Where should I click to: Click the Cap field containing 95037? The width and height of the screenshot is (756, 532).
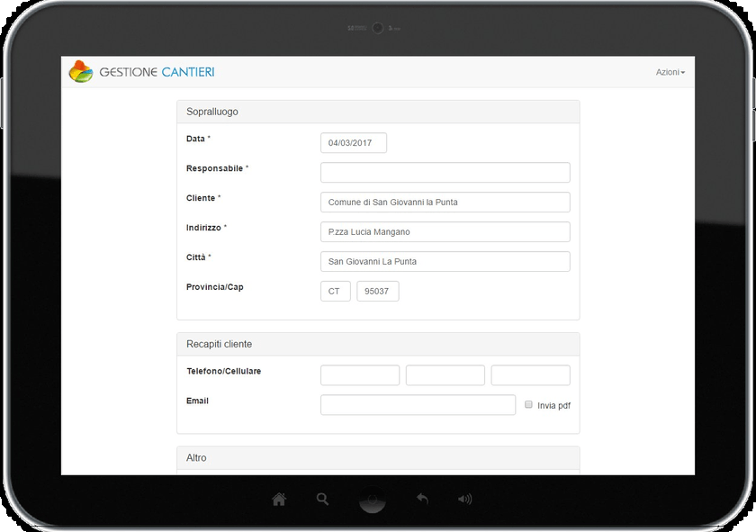(x=378, y=292)
